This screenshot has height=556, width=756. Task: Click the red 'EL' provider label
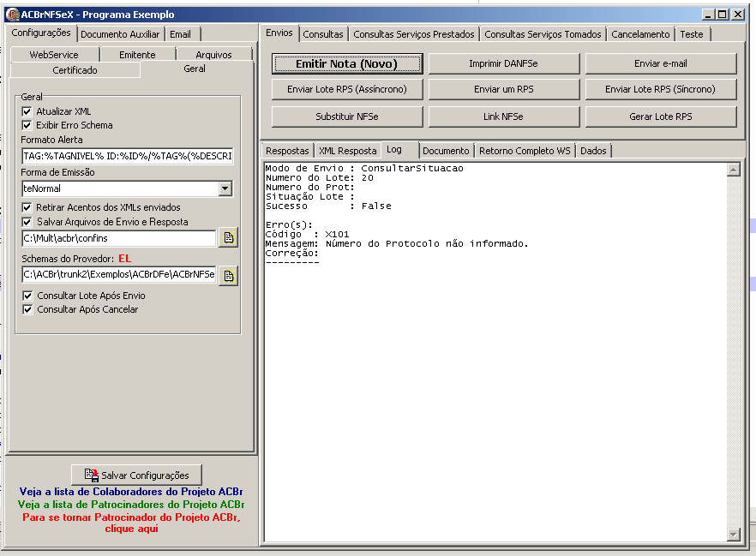125,259
